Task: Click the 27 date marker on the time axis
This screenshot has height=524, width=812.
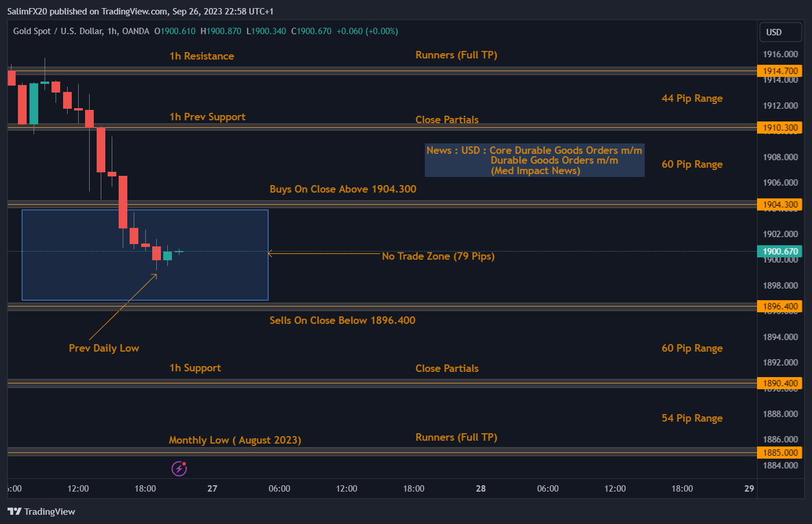Action: (x=212, y=488)
